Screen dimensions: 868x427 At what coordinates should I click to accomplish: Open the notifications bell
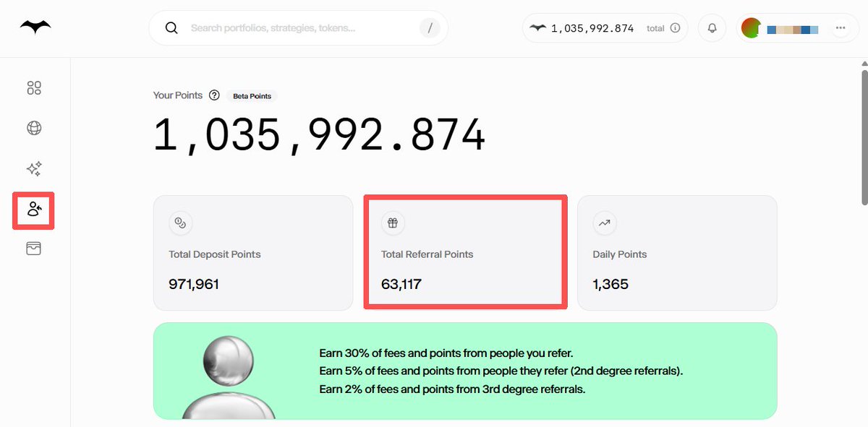pyautogui.click(x=712, y=28)
